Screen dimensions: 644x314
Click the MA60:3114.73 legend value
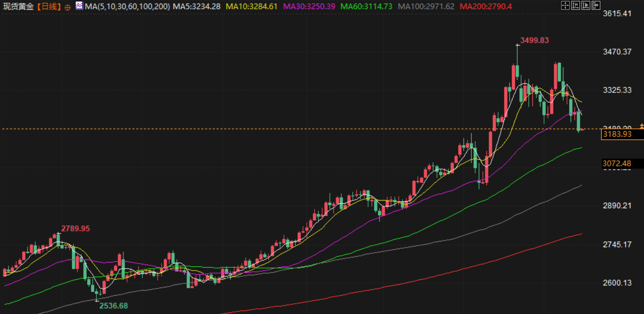tap(367, 6)
